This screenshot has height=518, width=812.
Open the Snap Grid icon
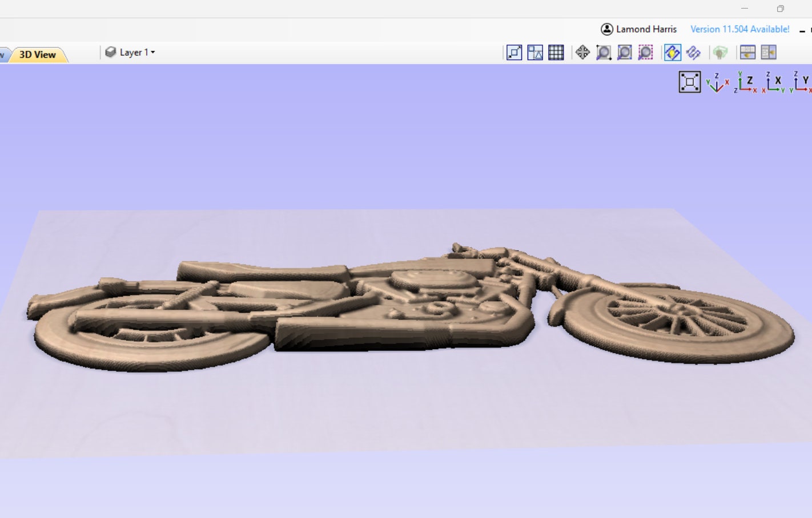[x=556, y=52]
